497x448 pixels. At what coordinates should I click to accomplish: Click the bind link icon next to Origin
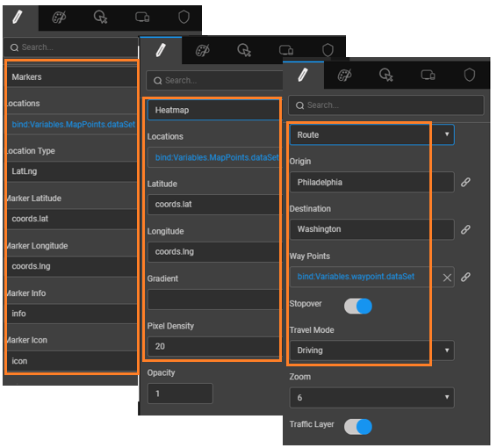pyautogui.click(x=465, y=183)
